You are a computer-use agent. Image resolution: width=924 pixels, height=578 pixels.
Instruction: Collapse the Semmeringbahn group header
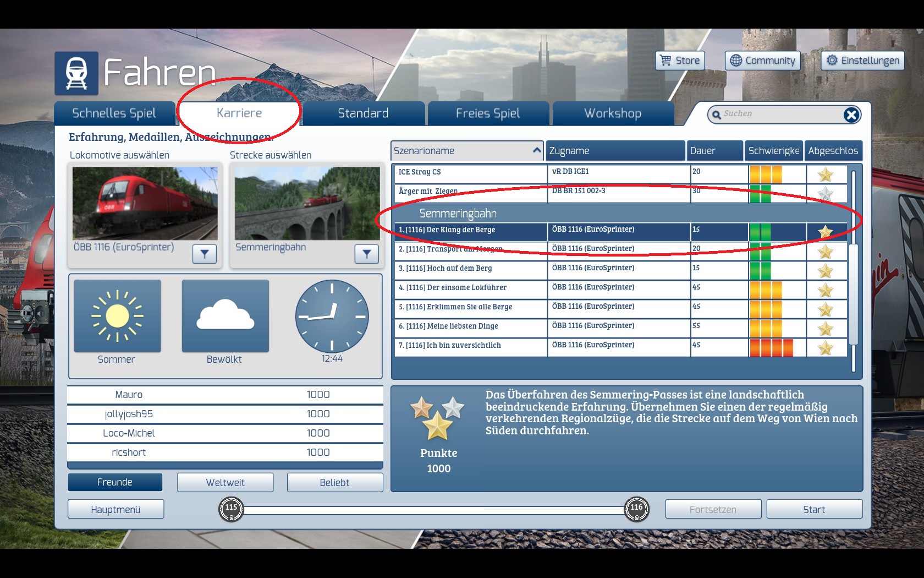[620, 213]
